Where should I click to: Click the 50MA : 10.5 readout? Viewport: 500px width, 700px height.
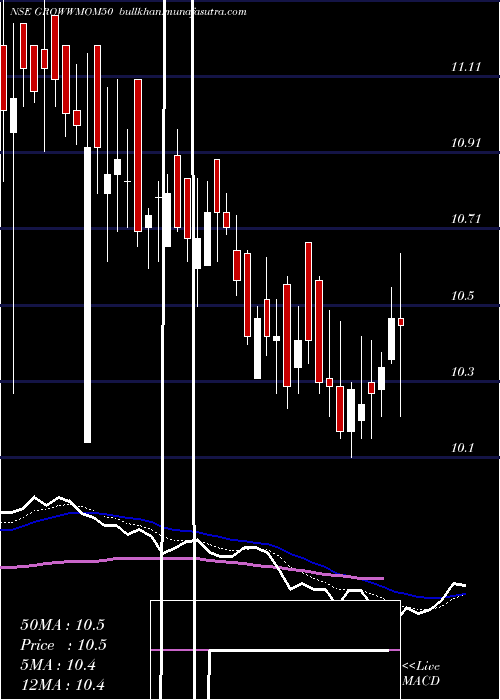tap(62, 625)
